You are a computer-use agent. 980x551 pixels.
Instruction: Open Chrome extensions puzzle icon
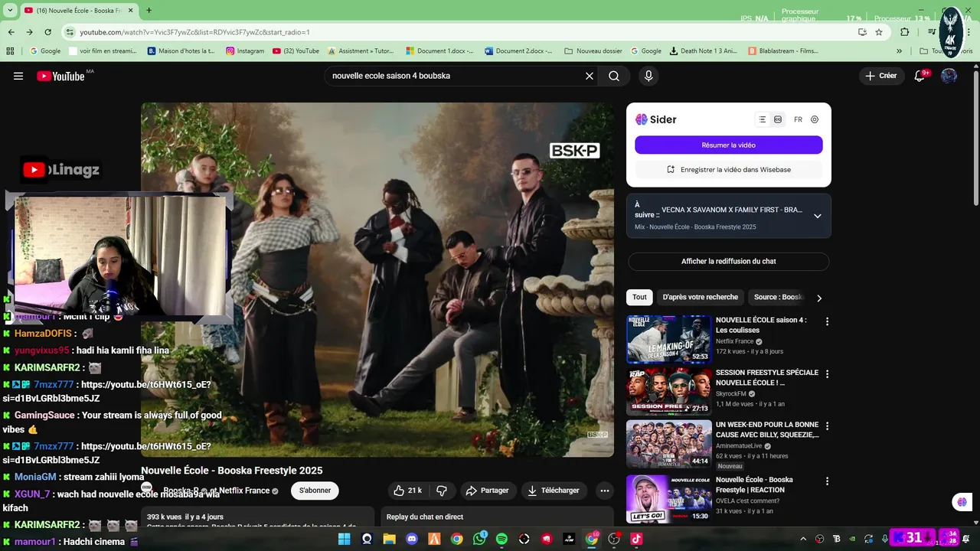pyautogui.click(x=905, y=32)
